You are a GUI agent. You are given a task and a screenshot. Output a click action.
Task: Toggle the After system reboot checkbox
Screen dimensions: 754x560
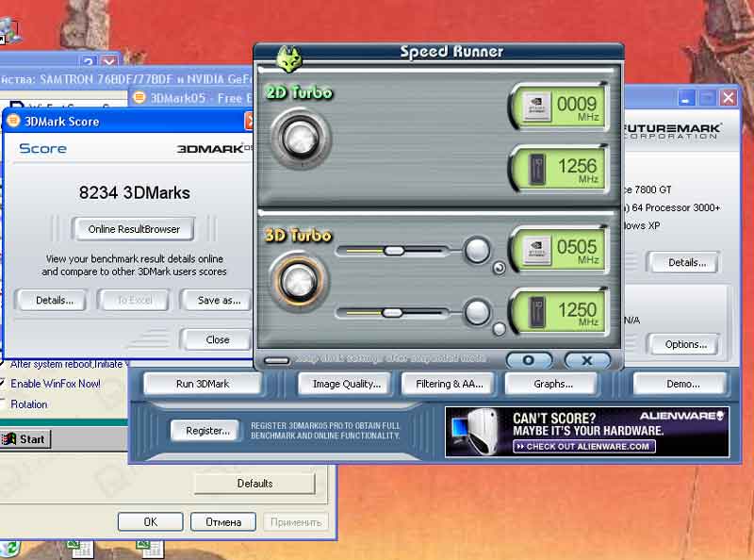(x=1, y=364)
